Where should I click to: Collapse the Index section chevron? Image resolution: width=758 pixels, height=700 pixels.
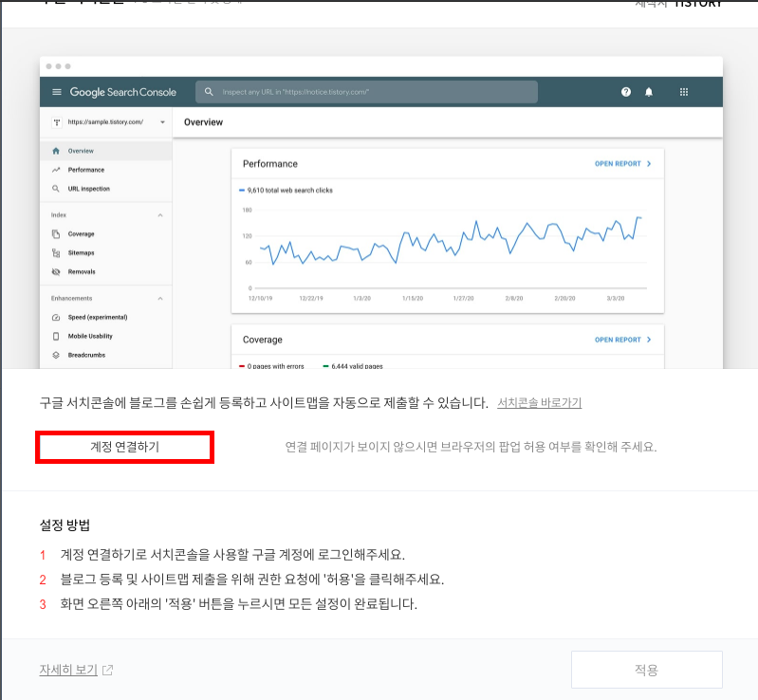(x=160, y=215)
